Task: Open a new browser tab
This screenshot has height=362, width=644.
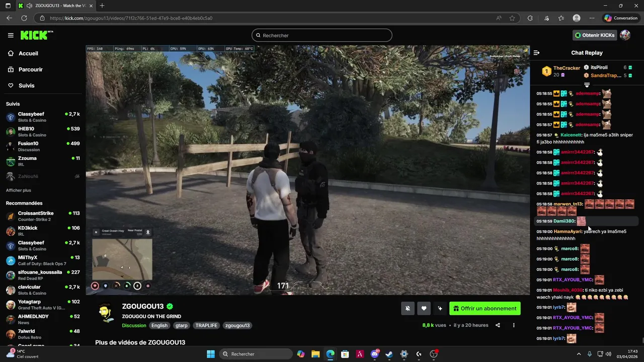Action: tap(102, 6)
